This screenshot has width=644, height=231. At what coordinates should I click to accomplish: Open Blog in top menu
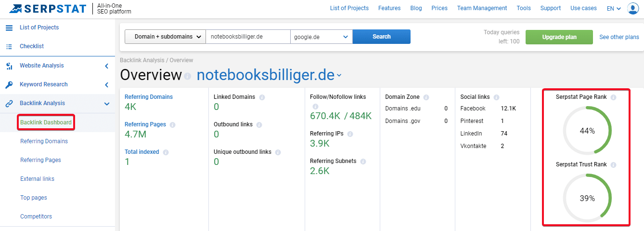(x=416, y=8)
